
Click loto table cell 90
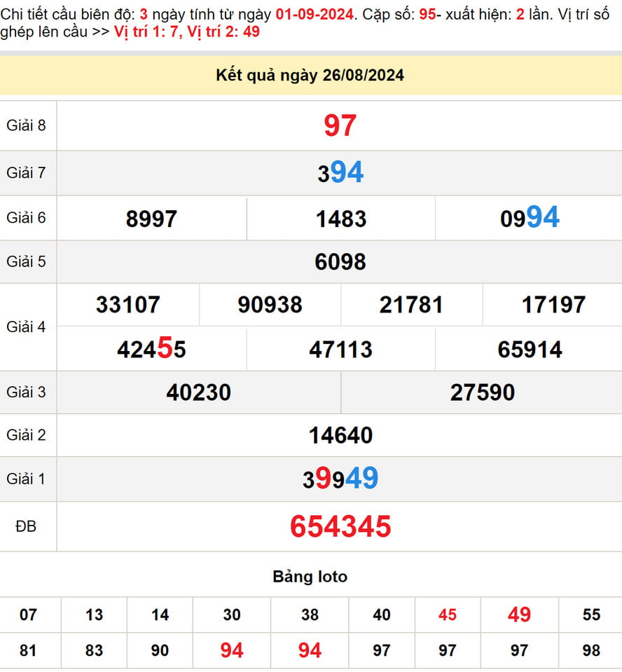point(160,650)
